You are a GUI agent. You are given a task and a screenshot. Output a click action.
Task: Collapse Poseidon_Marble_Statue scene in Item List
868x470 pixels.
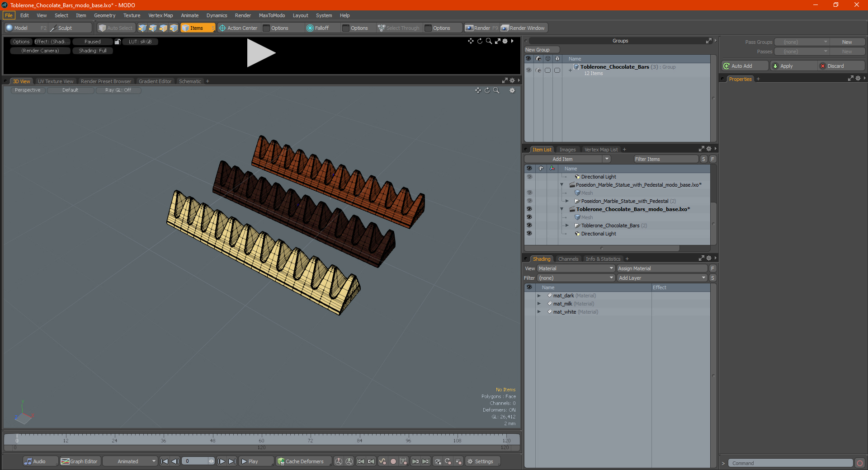coord(561,185)
